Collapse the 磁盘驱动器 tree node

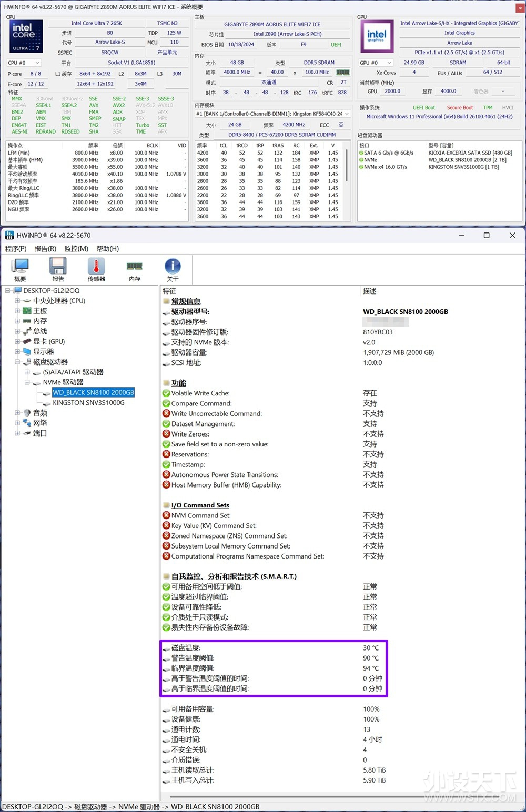pyautogui.click(x=17, y=362)
